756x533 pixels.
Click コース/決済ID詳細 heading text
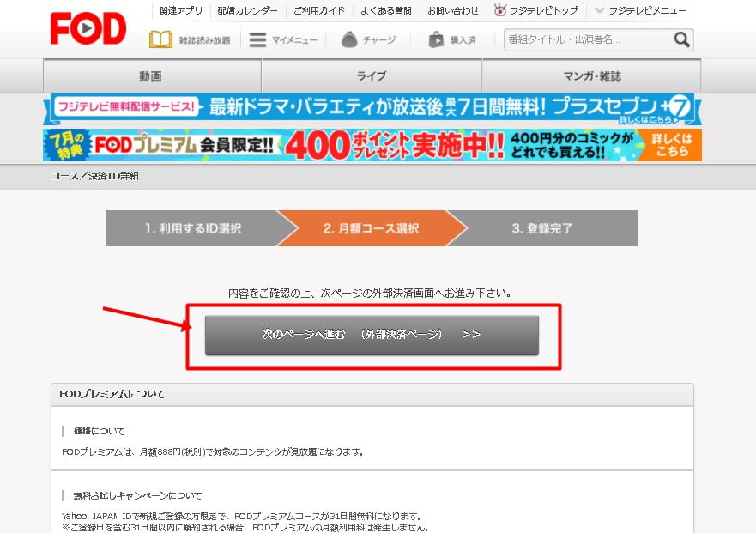(x=94, y=176)
